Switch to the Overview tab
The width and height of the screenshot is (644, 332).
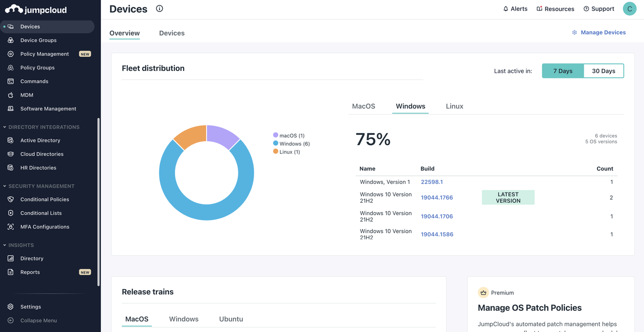125,33
